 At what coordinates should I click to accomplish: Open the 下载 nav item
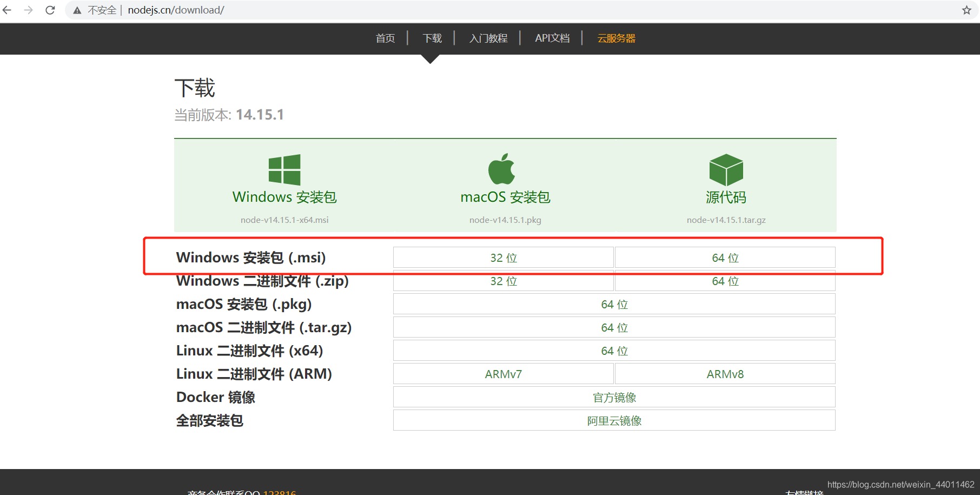tap(432, 38)
